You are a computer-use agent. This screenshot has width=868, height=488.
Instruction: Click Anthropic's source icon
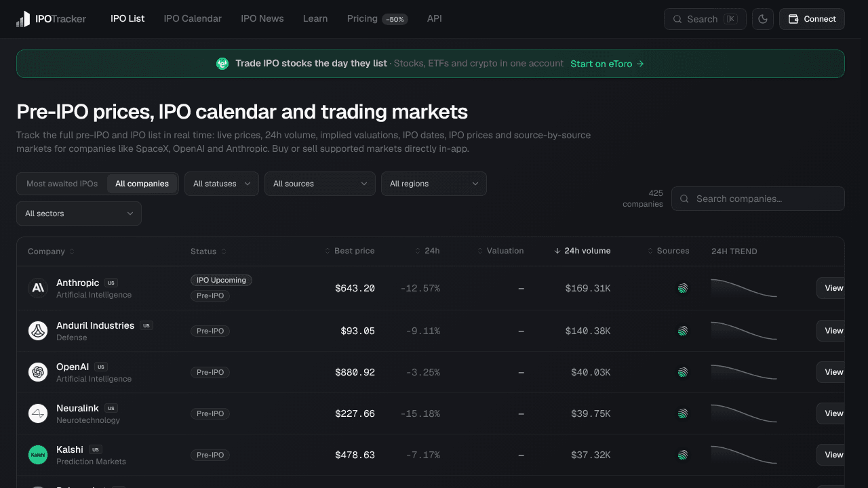(683, 288)
